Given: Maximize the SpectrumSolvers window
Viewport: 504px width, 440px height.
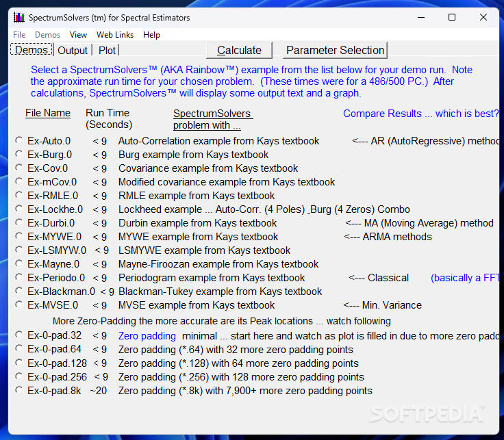Looking at the screenshot, I should tap(452, 17).
